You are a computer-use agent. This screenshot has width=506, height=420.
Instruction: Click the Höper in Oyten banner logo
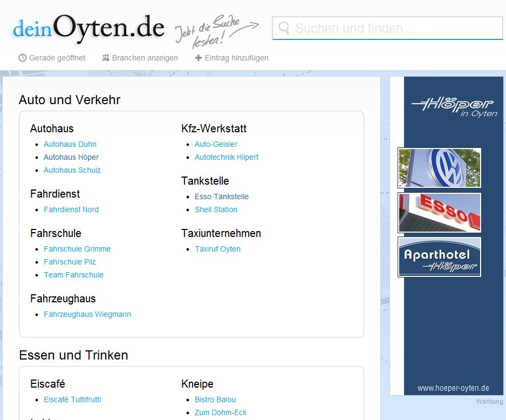(x=454, y=106)
